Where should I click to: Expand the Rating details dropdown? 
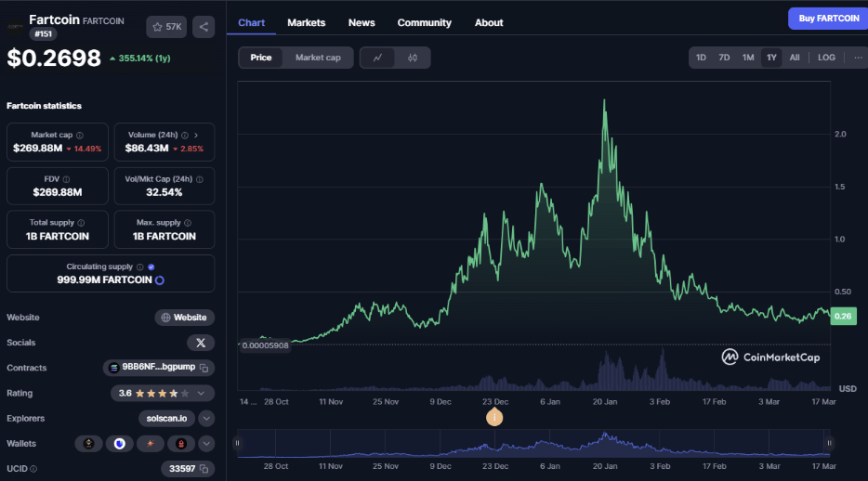point(205,394)
